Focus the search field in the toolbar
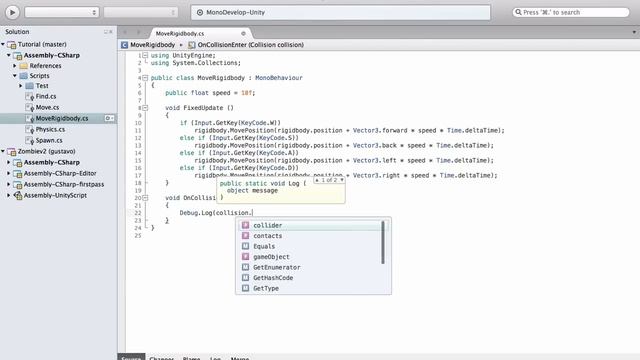Screen dimensions: 640x360 click(571, 12)
